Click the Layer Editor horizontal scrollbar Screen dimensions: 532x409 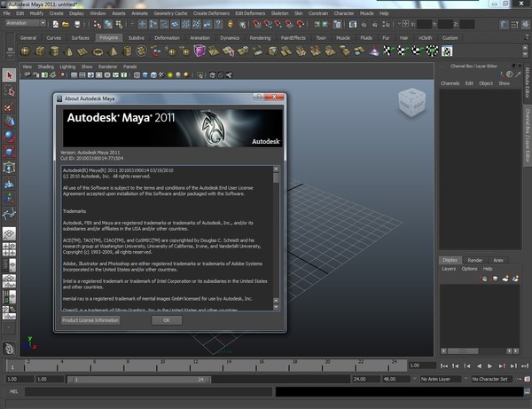click(x=480, y=351)
